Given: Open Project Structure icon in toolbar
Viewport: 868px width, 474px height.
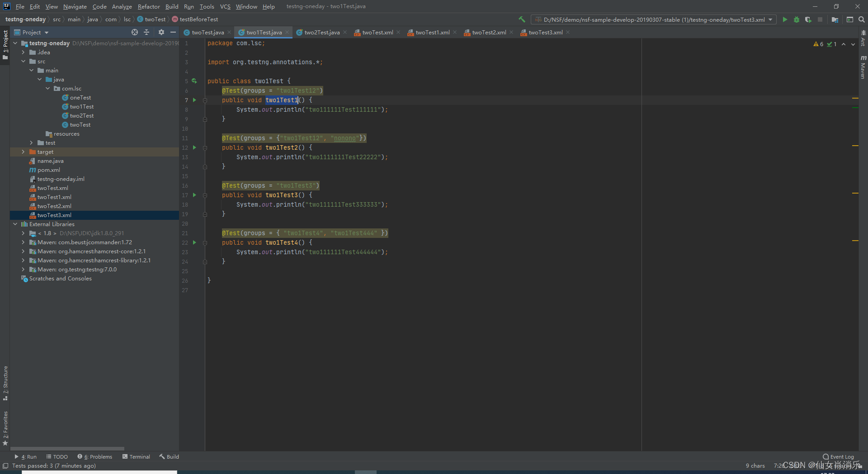Looking at the screenshot, I should coord(835,19).
